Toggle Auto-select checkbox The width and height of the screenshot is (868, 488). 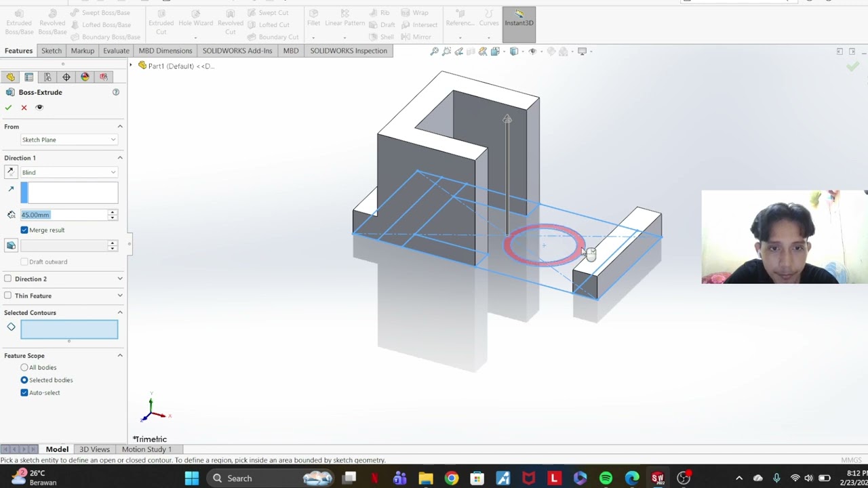pyautogui.click(x=24, y=392)
